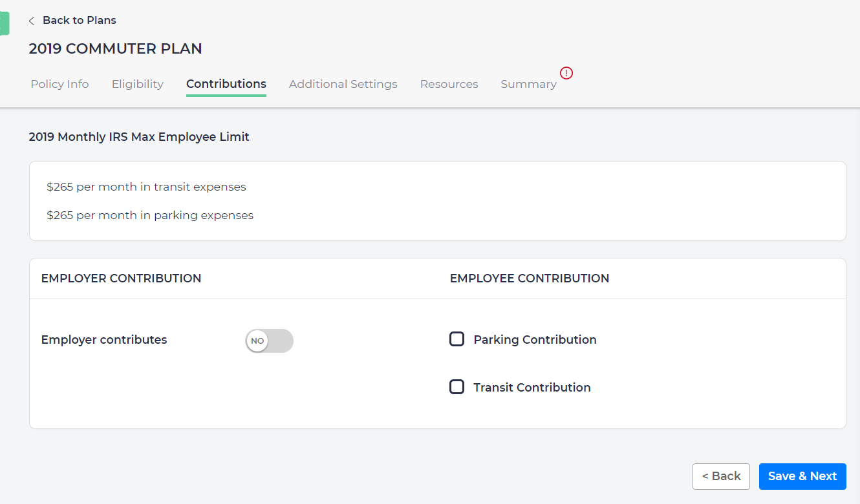Check the Parking Contribution checkbox
Viewport: 860px width, 504px height.
click(x=457, y=338)
